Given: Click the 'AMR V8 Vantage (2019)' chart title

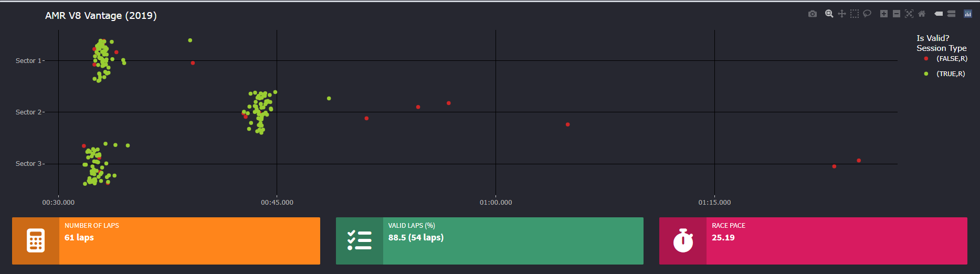Looking at the screenshot, I should 101,16.
